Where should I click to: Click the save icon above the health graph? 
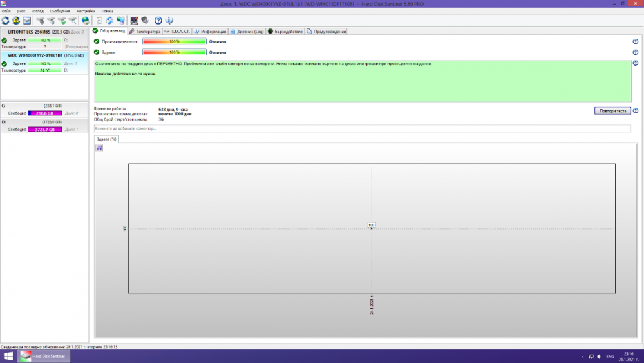99,148
